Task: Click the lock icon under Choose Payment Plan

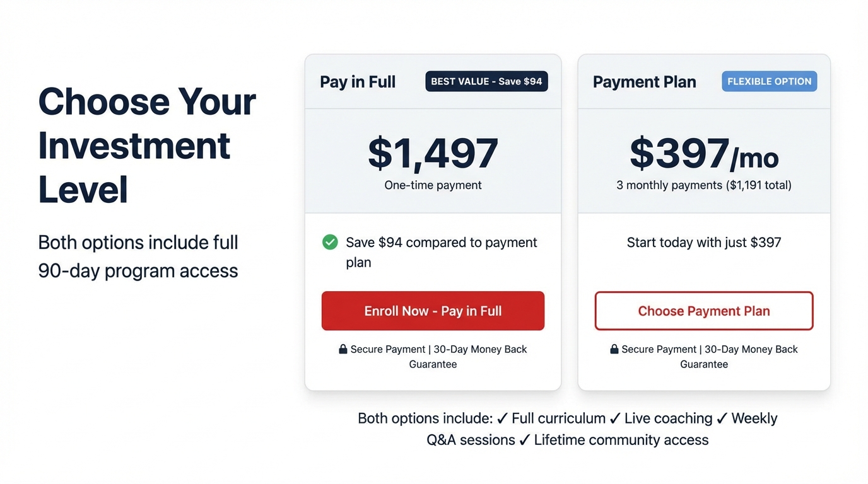Action: pos(614,349)
